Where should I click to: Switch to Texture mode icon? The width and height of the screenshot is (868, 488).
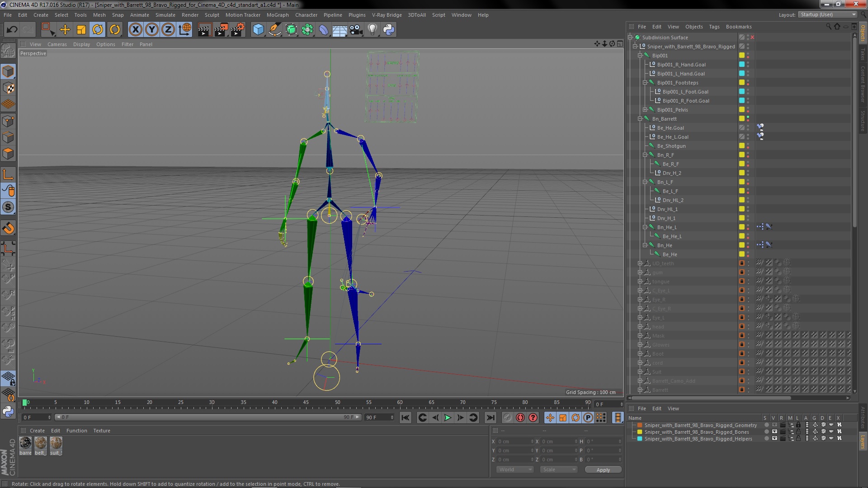(x=8, y=88)
